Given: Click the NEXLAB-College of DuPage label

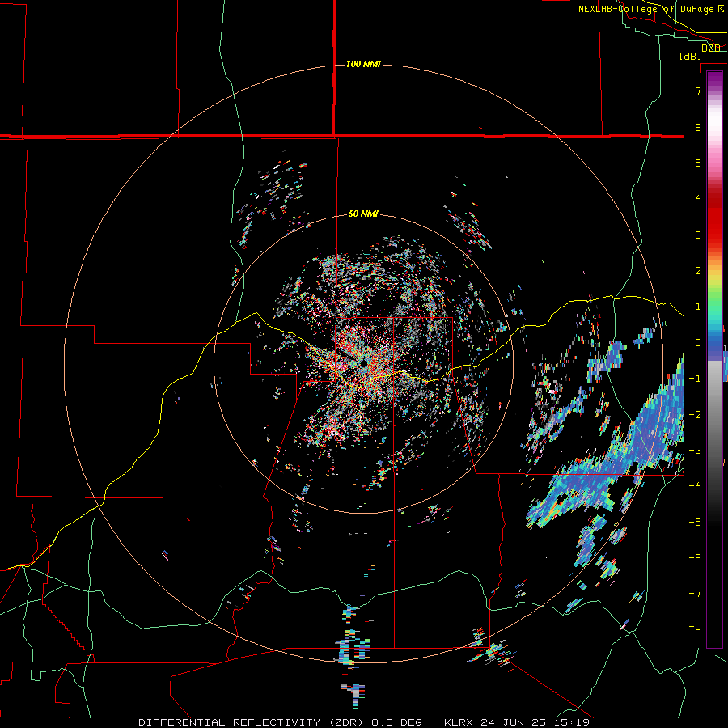Looking at the screenshot, I should (x=645, y=9).
